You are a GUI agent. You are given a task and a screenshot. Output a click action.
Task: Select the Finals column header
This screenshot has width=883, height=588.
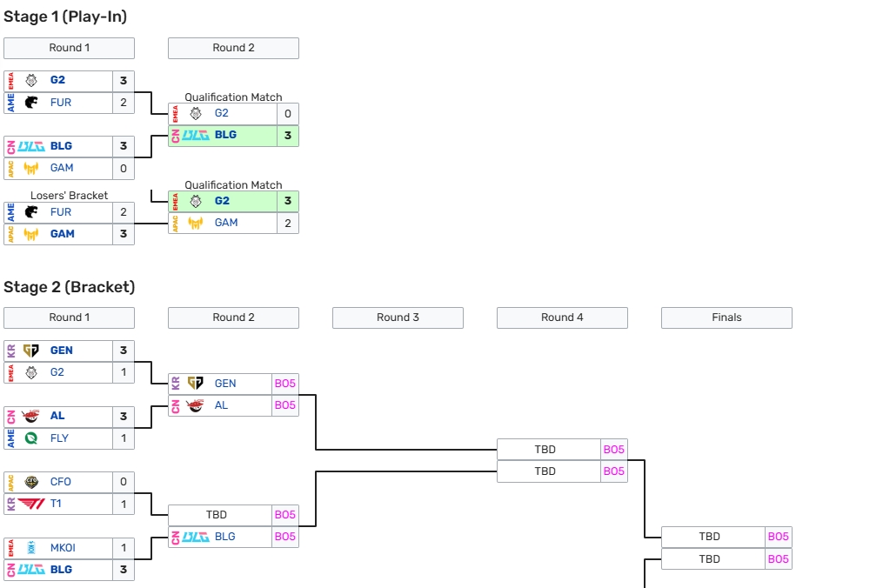pos(726,317)
